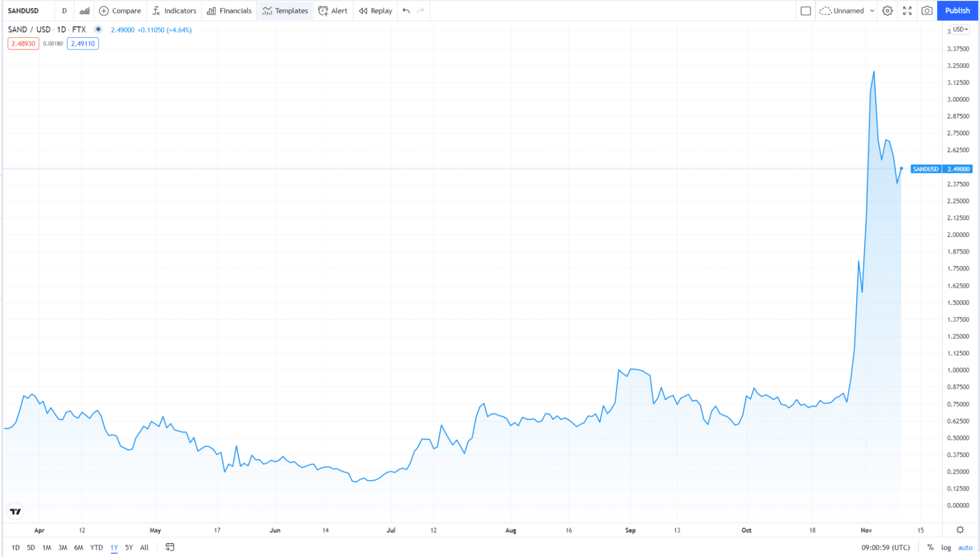Open the layout select square icon

(805, 11)
